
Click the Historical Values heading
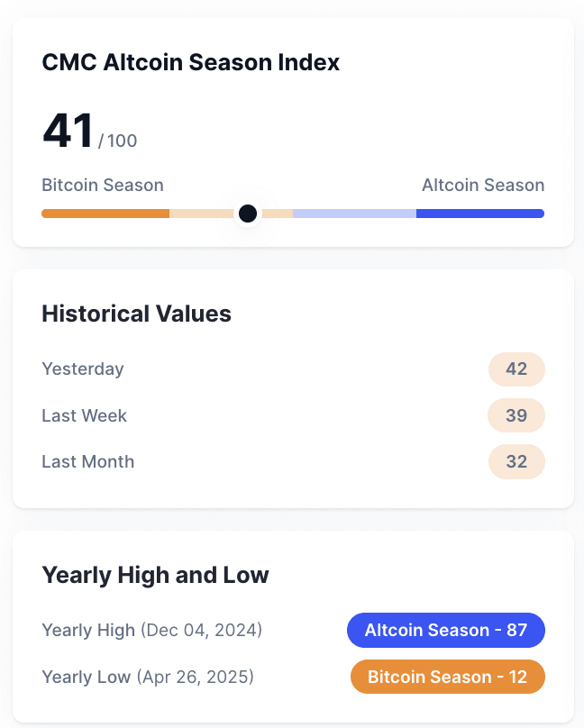click(136, 314)
